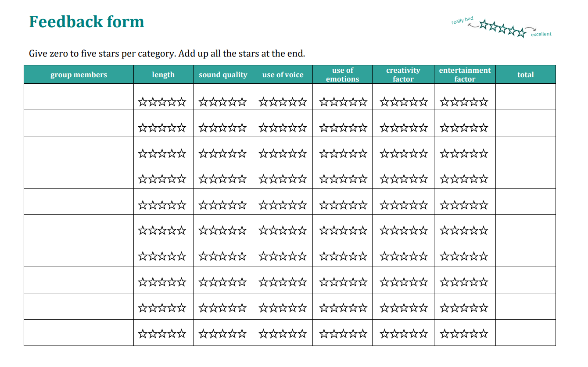Click third star under use of voice, third row

tap(283, 154)
